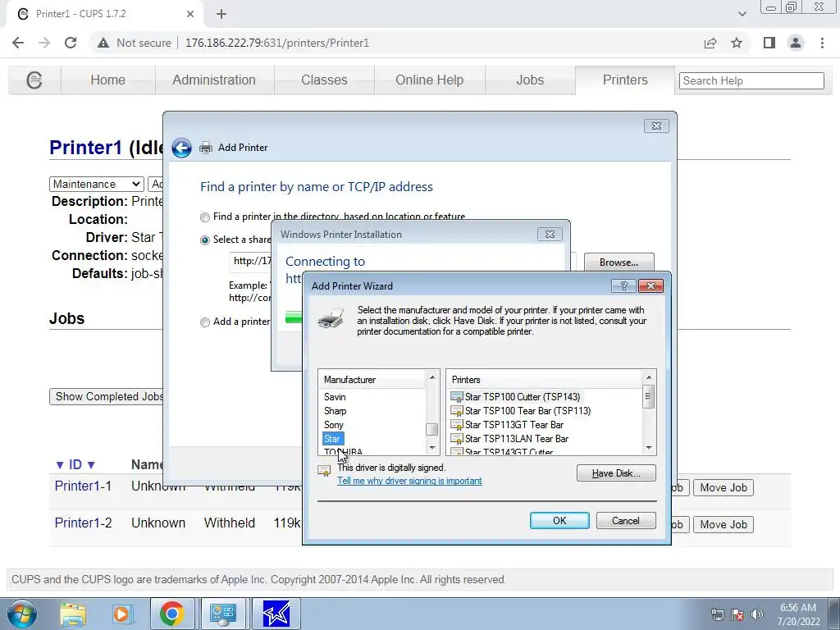The height and width of the screenshot is (630, 840).
Task: Open the Maintenance dropdown
Action: click(97, 185)
